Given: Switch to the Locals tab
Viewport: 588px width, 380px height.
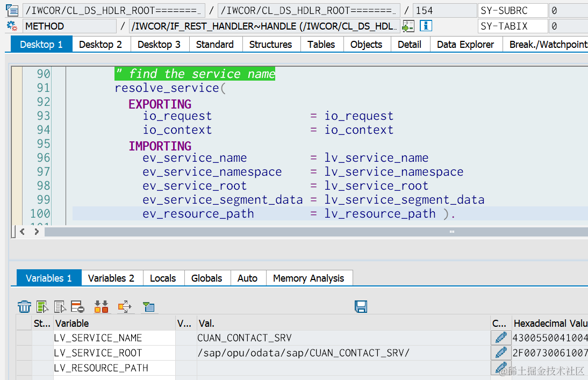Looking at the screenshot, I should point(163,278).
